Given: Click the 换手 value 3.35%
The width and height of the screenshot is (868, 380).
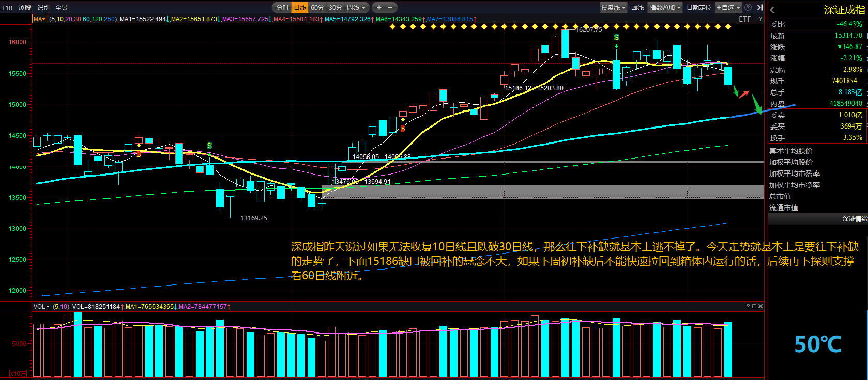Looking at the screenshot, I should point(852,138).
